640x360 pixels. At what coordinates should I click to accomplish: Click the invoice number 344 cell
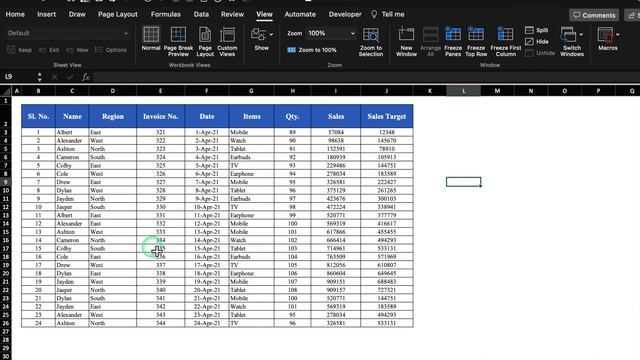[160, 323]
